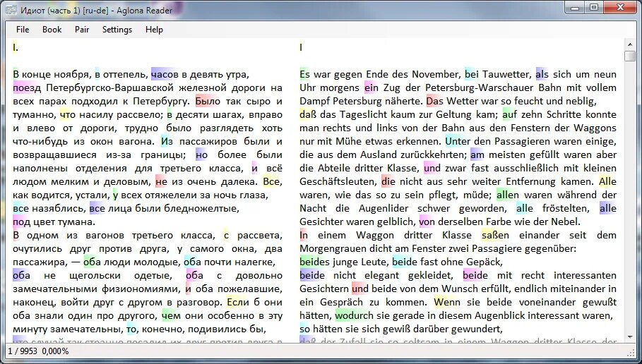Click the cyan-highlighted 'beide' before 'fast ohne'

[x=405, y=262]
